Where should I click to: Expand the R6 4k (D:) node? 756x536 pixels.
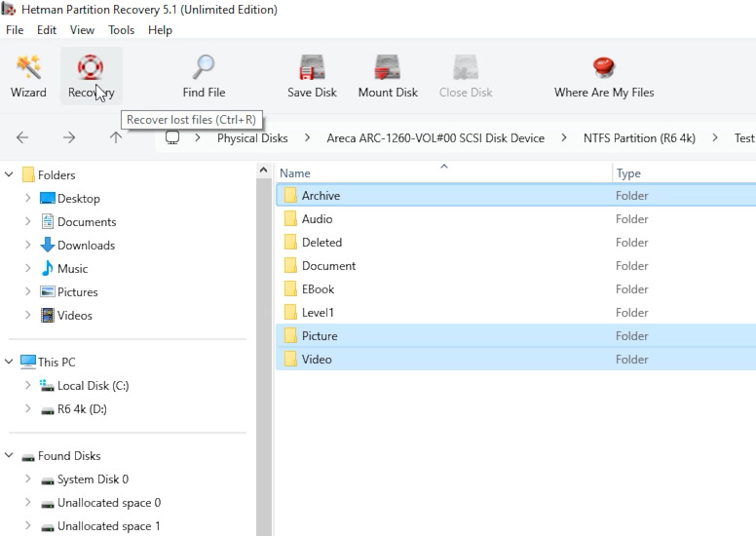click(27, 408)
